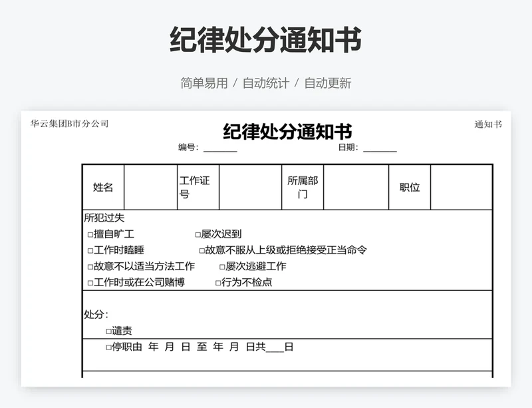The image size is (532, 408).
Task: Check the 工作时瞌睡 box
Action: click(90, 251)
